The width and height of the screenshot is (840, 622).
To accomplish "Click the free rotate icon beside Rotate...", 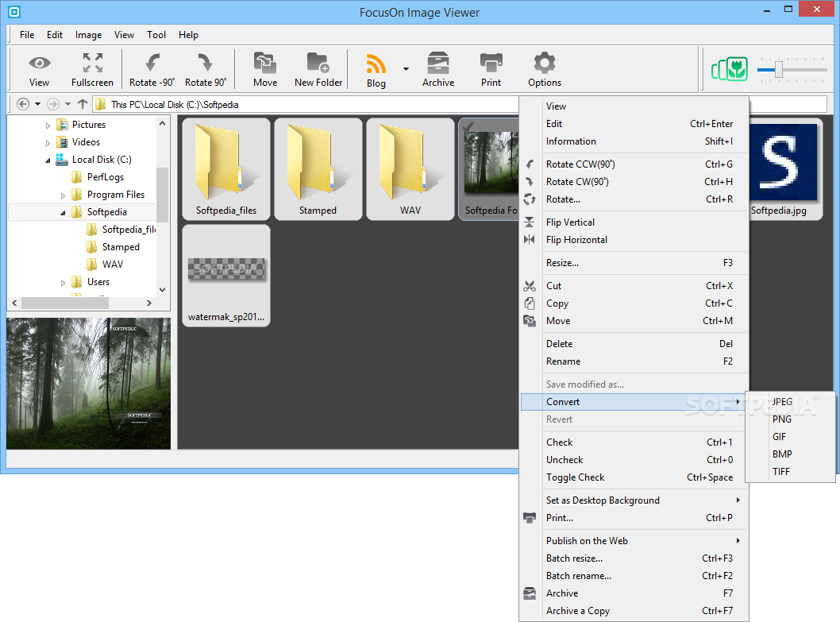I will [x=530, y=199].
